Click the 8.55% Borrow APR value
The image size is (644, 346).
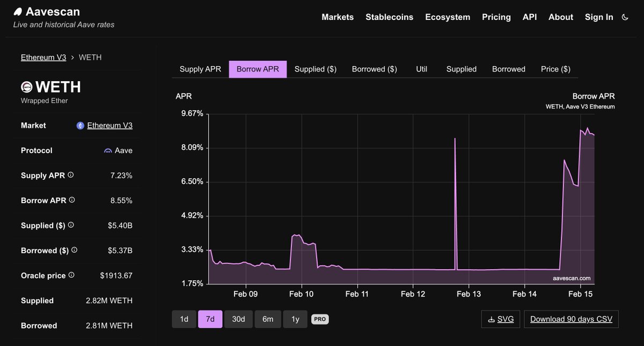(x=121, y=200)
